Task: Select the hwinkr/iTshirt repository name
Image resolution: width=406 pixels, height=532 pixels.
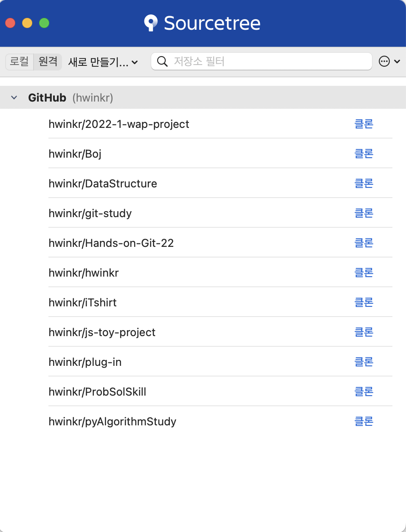Action: pos(82,303)
